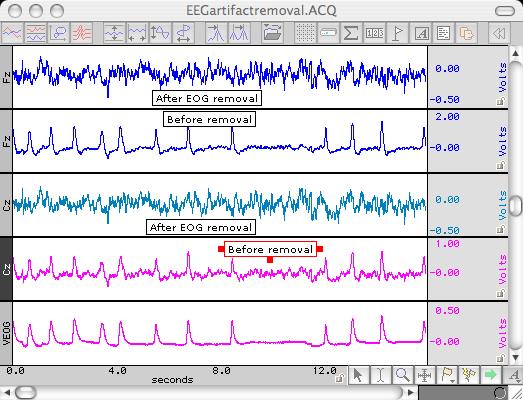
Task: Autoscale waveforms vertically toolbar icon
Action: (x=114, y=33)
